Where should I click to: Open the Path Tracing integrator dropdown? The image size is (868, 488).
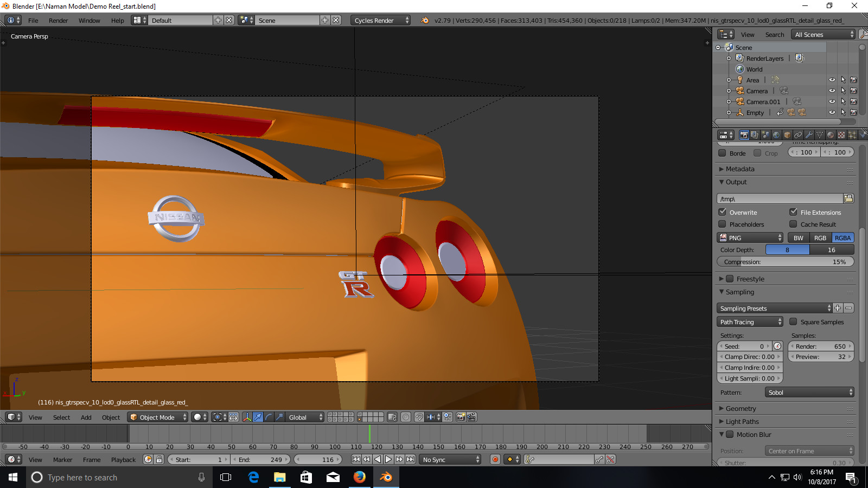[x=750, y=322]
